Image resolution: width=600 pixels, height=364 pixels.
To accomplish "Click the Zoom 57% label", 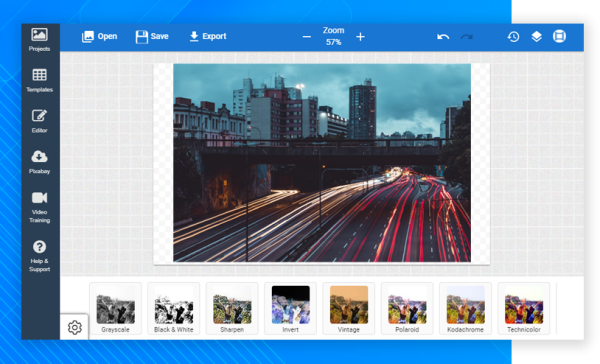I will [x=333, y=36].
